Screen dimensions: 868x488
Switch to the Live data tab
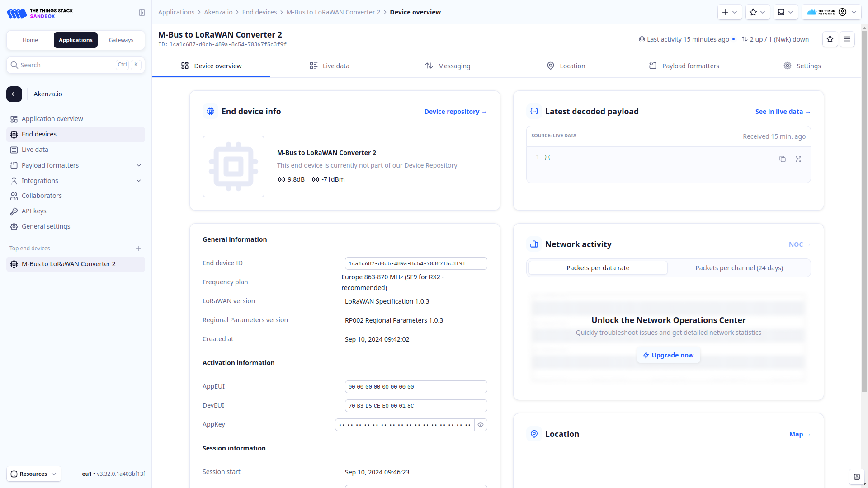329,66
